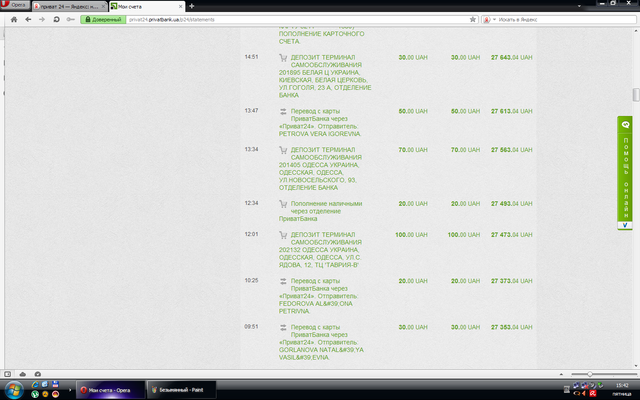Select the balance 27 353.04 UAH
The image size is (640, 400).
coord(511,327)
